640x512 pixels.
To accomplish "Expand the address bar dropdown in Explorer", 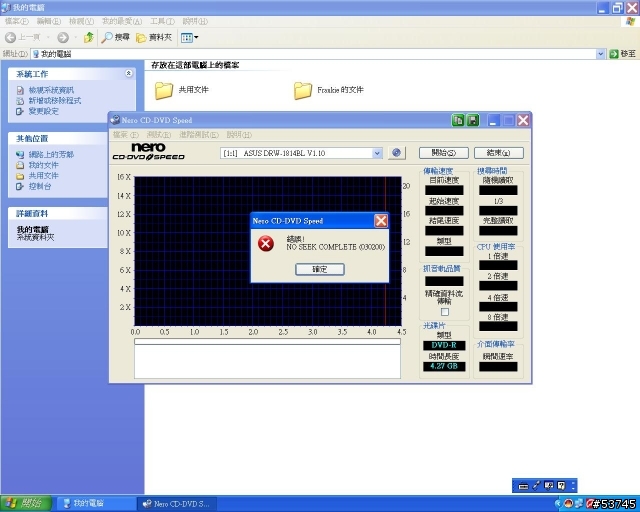I will 600,54.
